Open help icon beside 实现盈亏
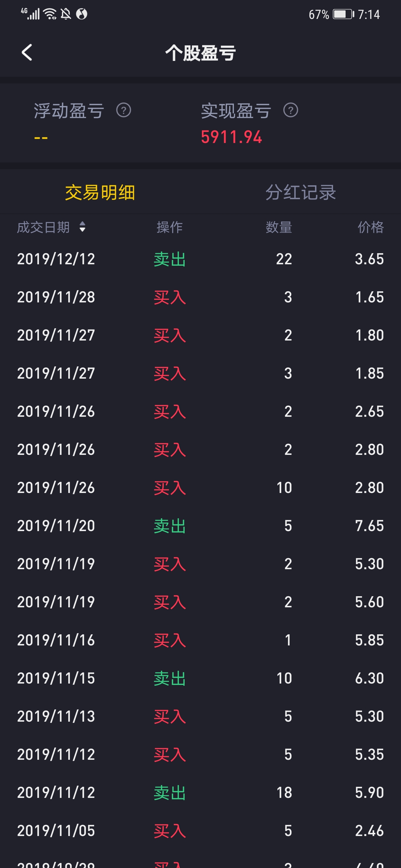 pyautogui.click(x=290, y=110)
